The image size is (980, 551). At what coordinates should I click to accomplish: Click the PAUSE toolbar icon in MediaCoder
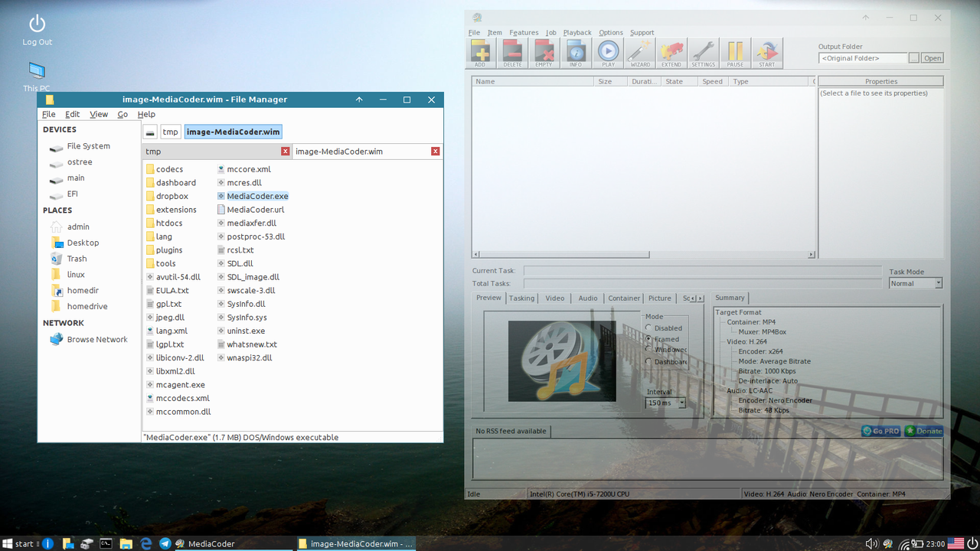pyautogui.click(x=735, y=54)
